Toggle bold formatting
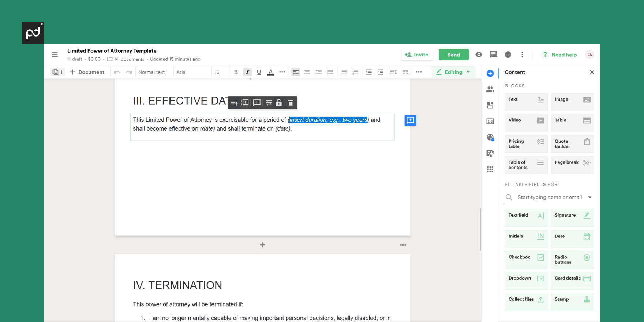The height and width of the screenshot is (322, 644). pyautogui.click(x=236, y=72)
